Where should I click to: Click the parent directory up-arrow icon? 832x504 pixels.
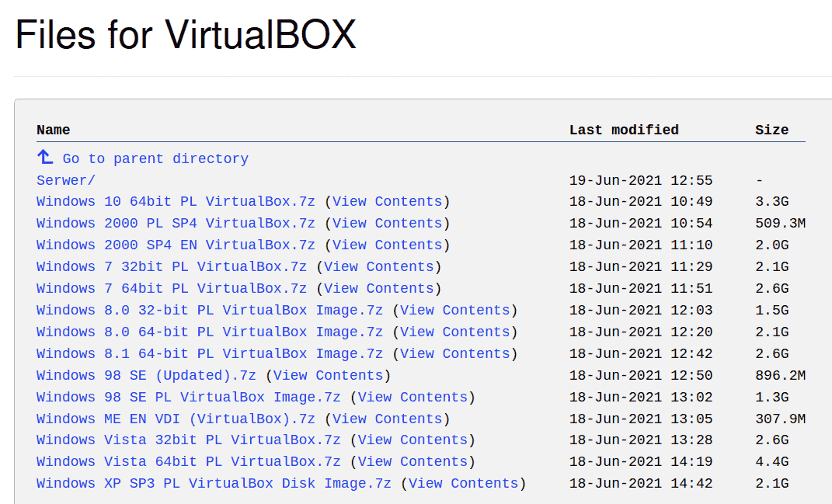[x=45, y=157]
